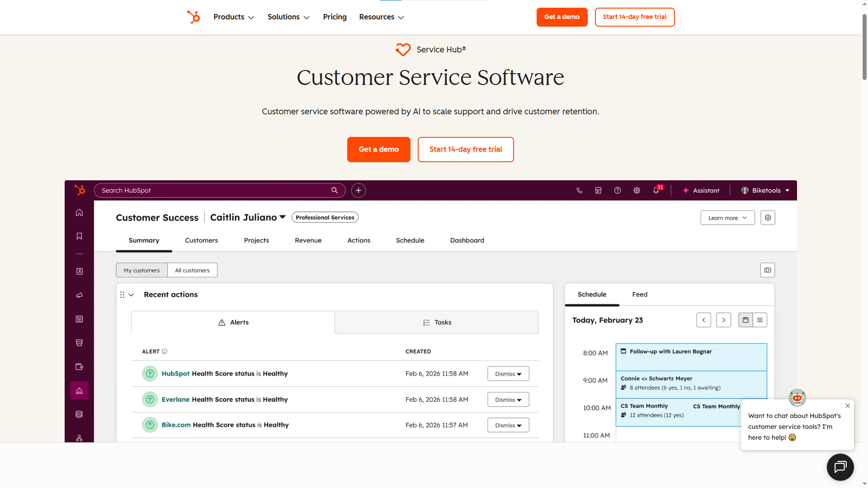The width and height of the screenshot is (868, 488).
Task: Switch to the Customers tab
Action: click(201, 240)
